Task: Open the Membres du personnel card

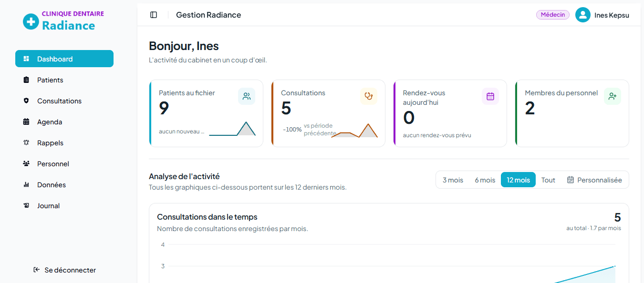Action: [572, 113]
